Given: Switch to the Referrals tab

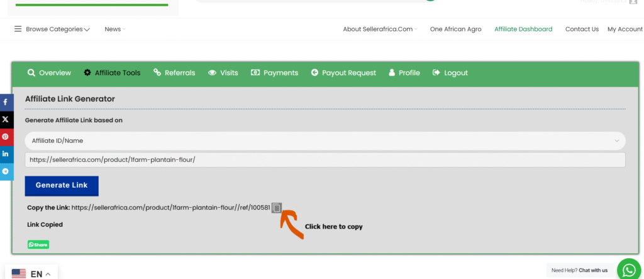Looking at the screenshot, I should pos(174,73).
